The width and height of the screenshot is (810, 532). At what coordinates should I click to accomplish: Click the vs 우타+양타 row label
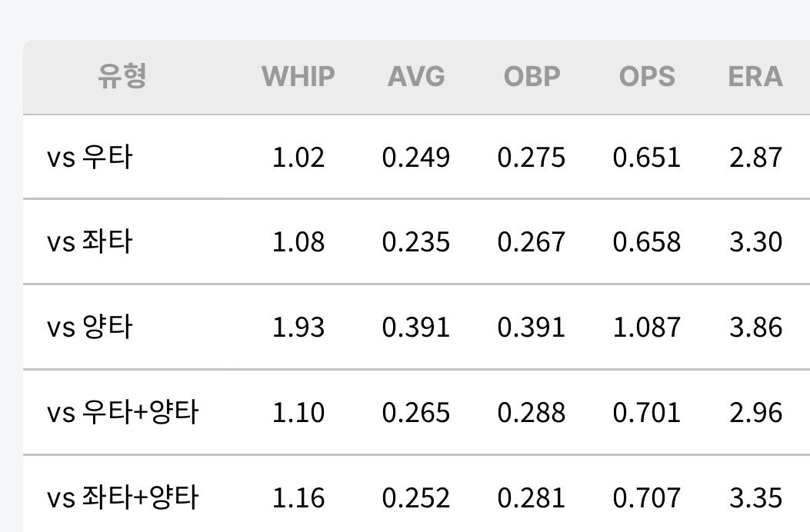point(122,412)
